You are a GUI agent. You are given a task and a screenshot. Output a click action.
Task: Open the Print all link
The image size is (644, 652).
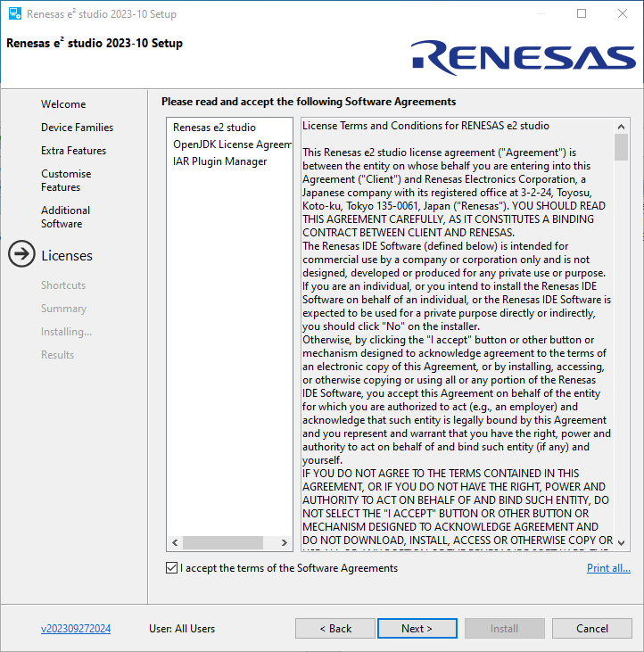pyautogui.click(x=608, y=568)
